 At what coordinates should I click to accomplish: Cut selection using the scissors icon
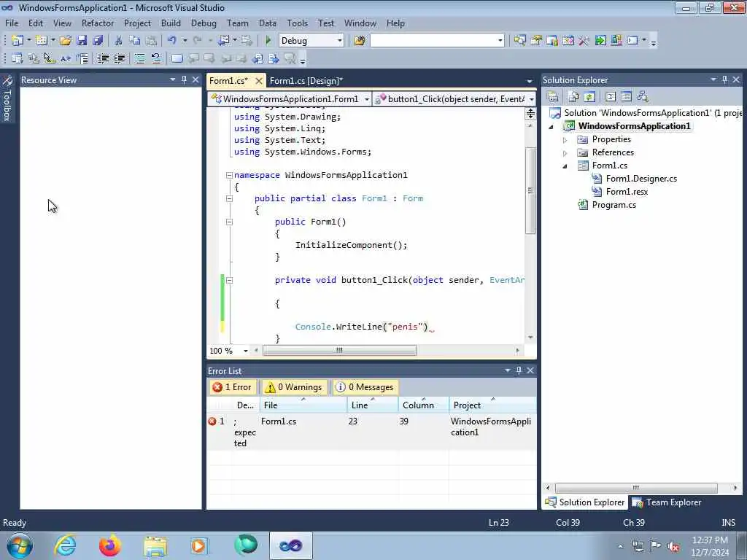[x=119, y=41]
